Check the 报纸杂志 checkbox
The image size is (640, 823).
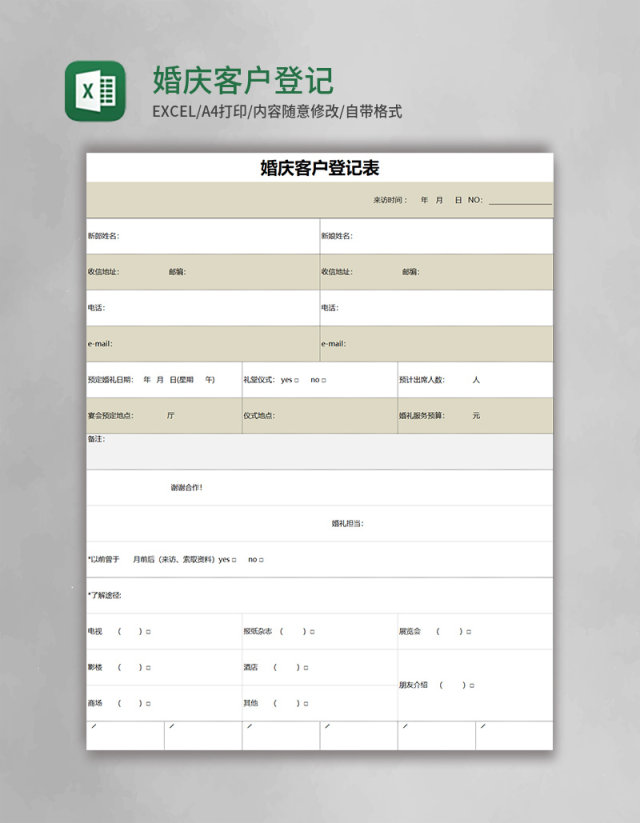[x=312, y=632]
